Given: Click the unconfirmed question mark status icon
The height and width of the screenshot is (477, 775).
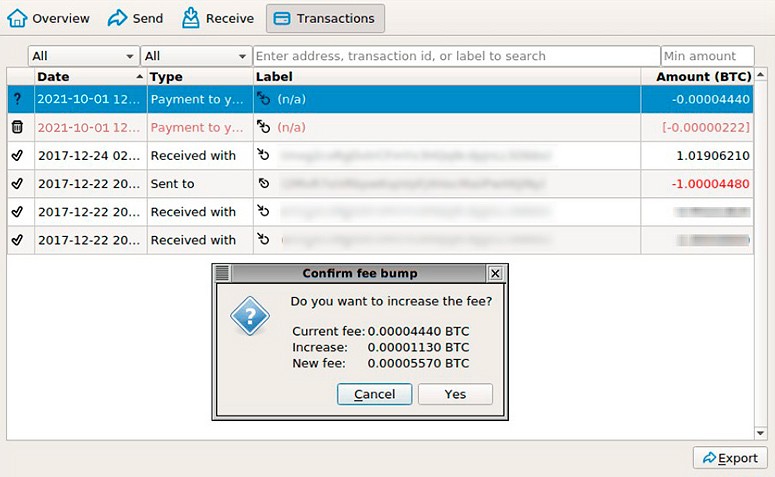Looking at the screenshot, I should (x=17, y=99).
